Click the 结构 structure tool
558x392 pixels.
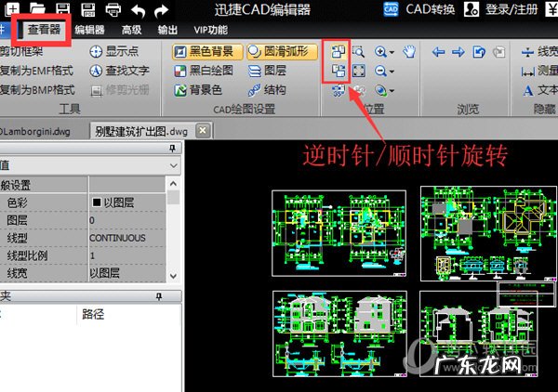pos(267,90)
